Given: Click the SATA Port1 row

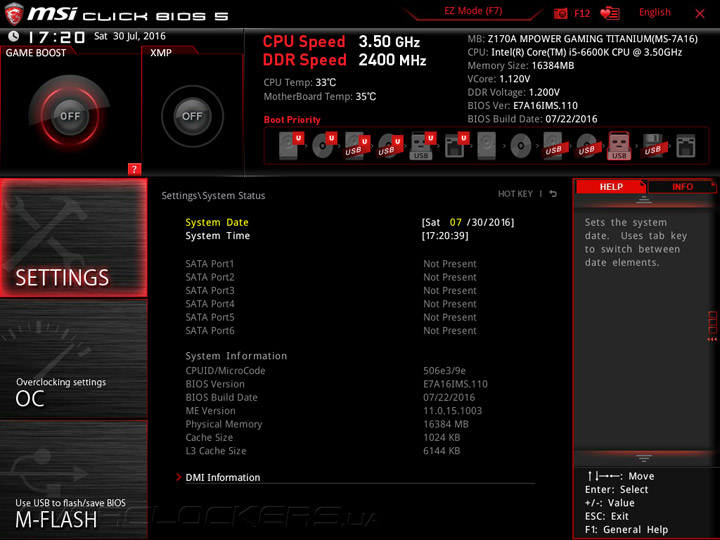Looking at the screenshot, I should [x=331, y=264].
